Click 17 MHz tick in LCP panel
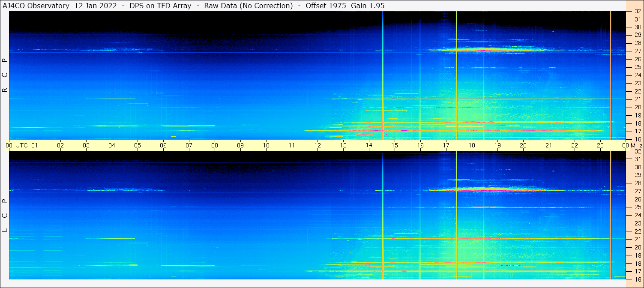 click(638, 271)
